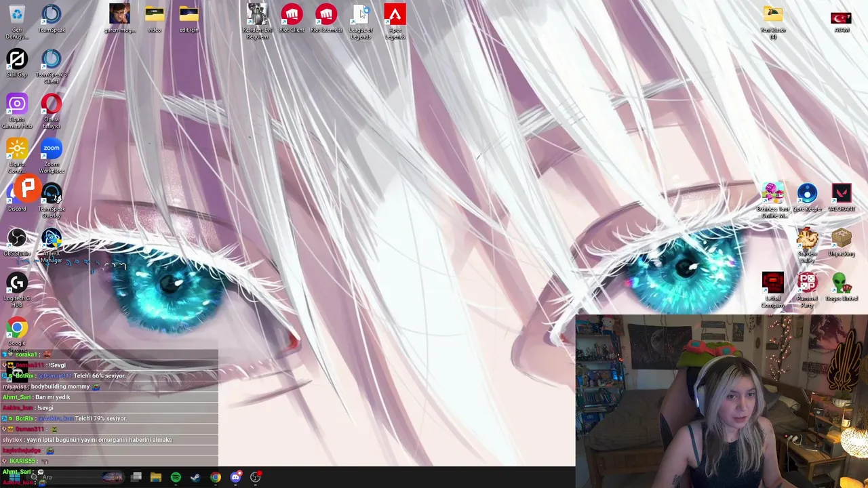The width and height of the screenshot is (868, 488).
Task: Select the TeamSpeak Overlay shortcut
Action: tap(52, 201)
